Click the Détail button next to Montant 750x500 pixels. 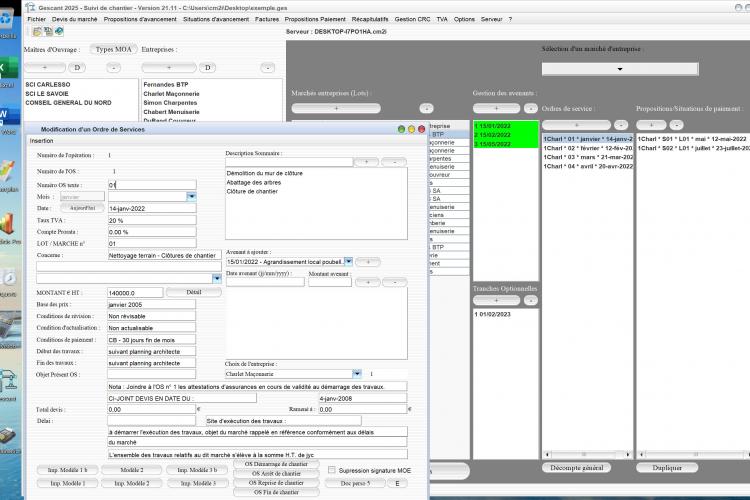point(193,292)
